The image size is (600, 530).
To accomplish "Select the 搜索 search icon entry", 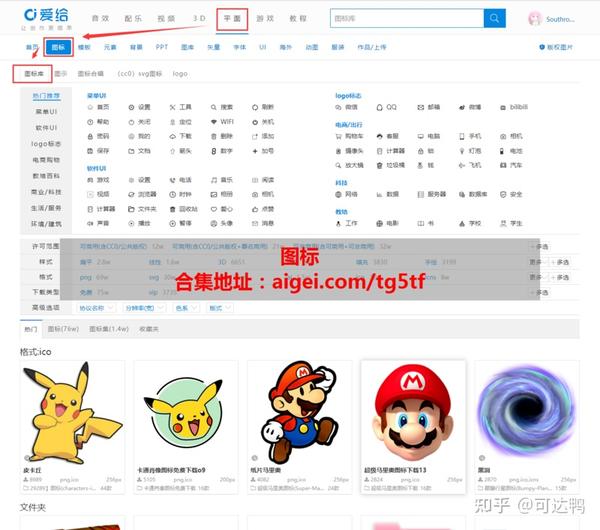I will [222, 107].
